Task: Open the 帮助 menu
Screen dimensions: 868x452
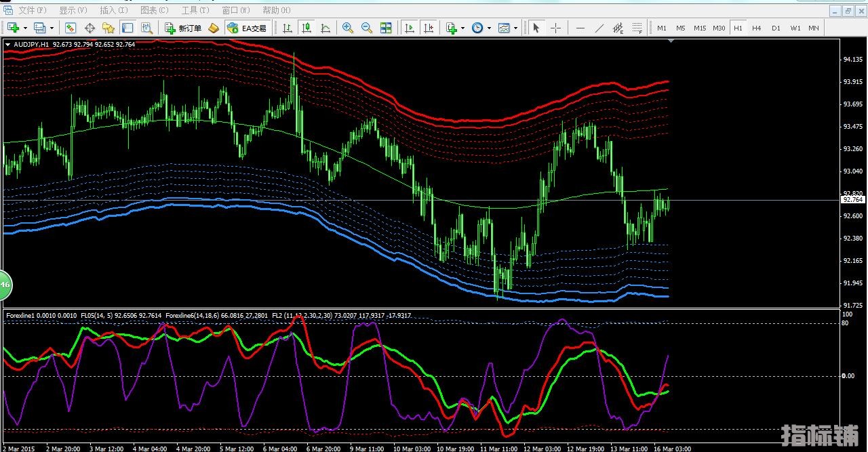Action: (x=277, y=10)
